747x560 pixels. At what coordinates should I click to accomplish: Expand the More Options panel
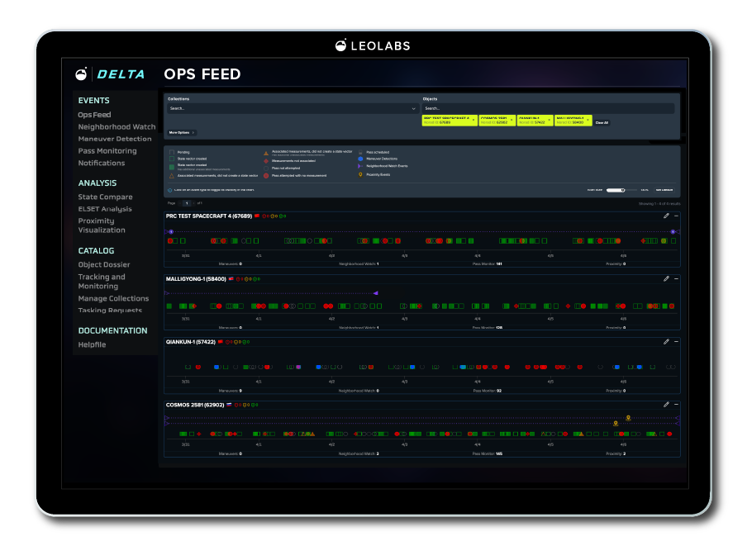[x=180, y=131]
